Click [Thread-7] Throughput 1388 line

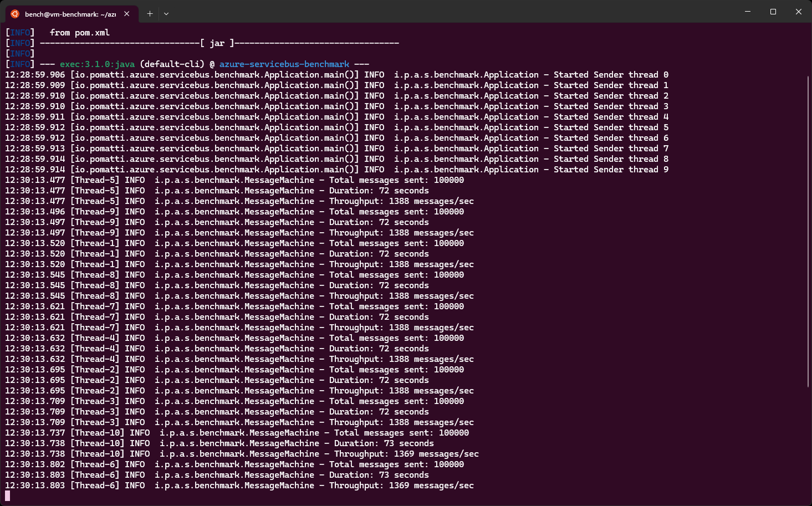pyautogui.click(x=239, y=328)
